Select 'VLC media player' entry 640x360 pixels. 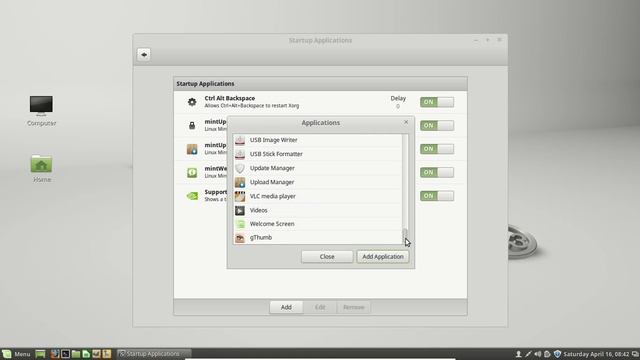tap(273, 196)
